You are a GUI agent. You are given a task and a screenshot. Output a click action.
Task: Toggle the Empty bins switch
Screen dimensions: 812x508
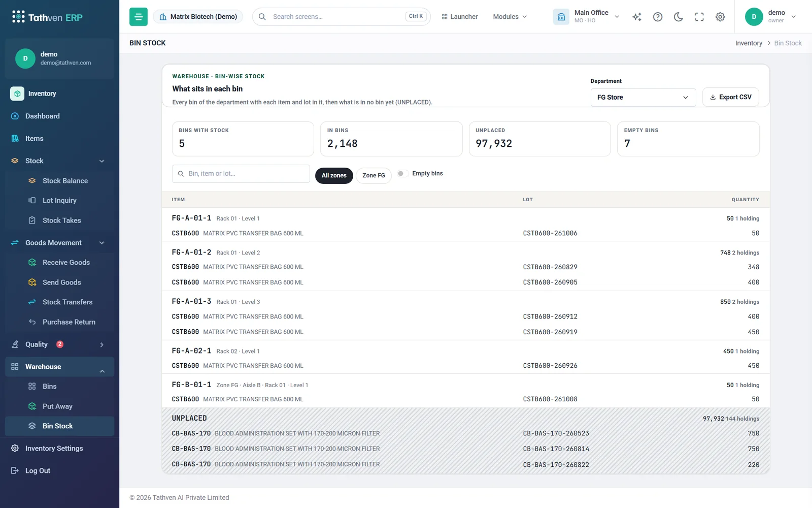[x=402, y=174]
